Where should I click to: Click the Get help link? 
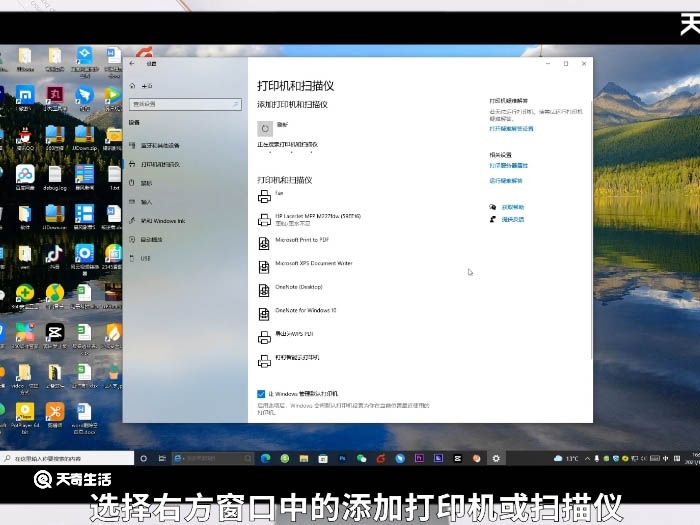513,207
